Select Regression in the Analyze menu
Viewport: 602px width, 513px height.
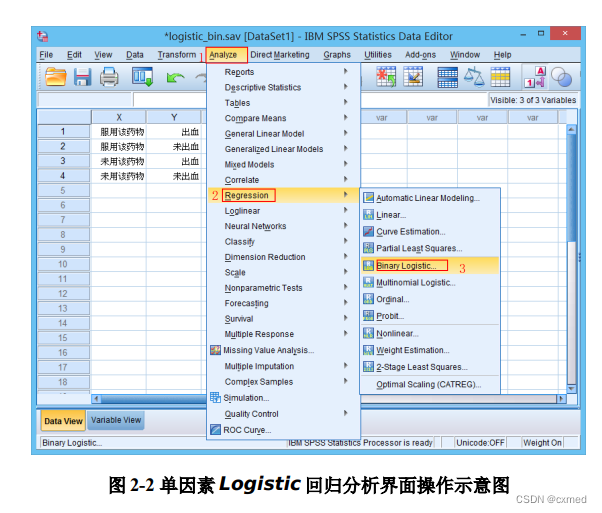tap(284, 195)
